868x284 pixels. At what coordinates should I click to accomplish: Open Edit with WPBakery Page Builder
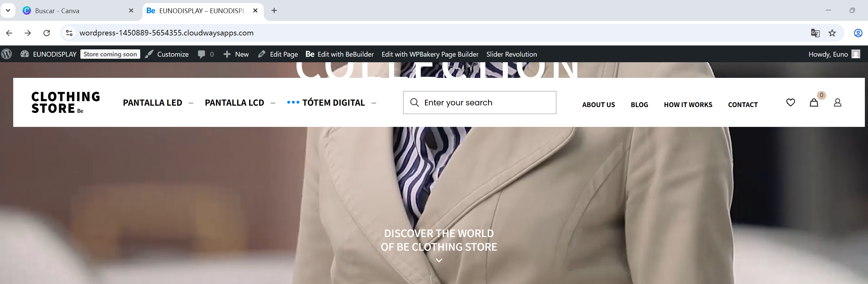click(430, 54)
